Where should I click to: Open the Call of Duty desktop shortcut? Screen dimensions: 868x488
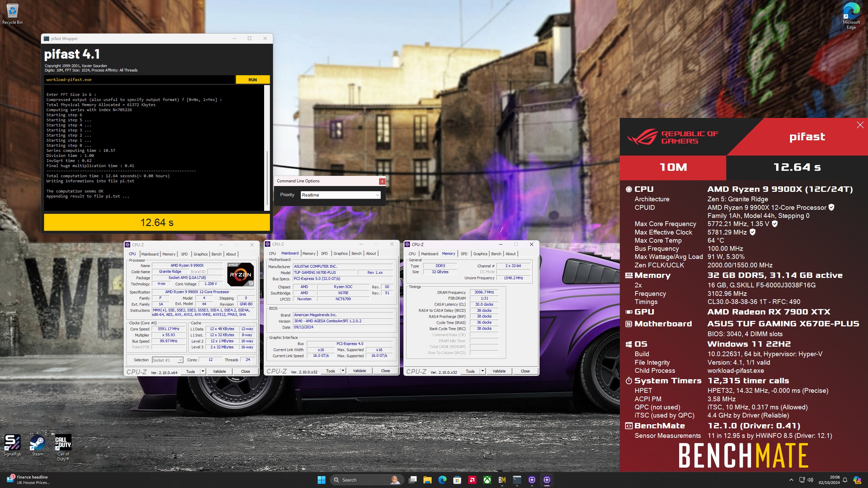click(x=63, y=447)
